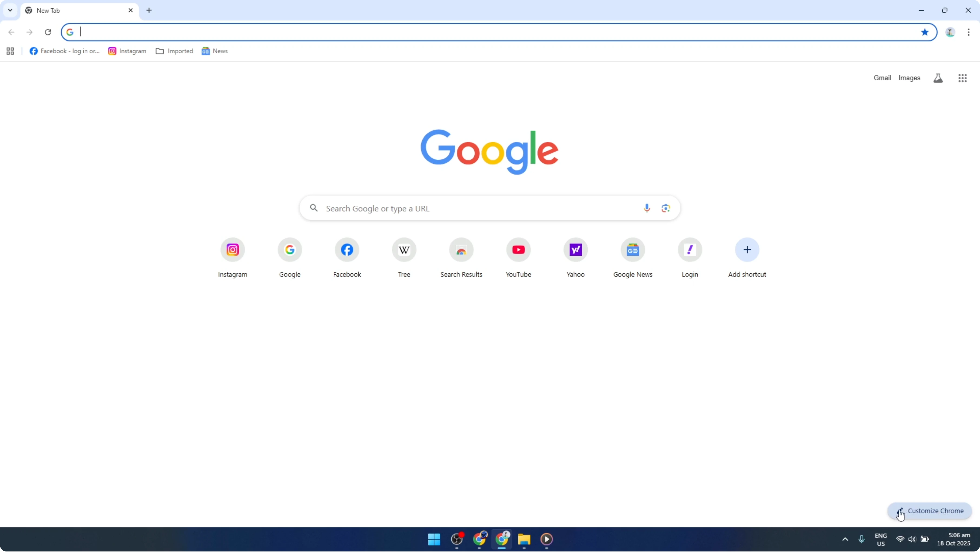Viewport: 980px width, 552px height.
Task: Click the Customize Chrome button
Action: (x=929, y=511)
